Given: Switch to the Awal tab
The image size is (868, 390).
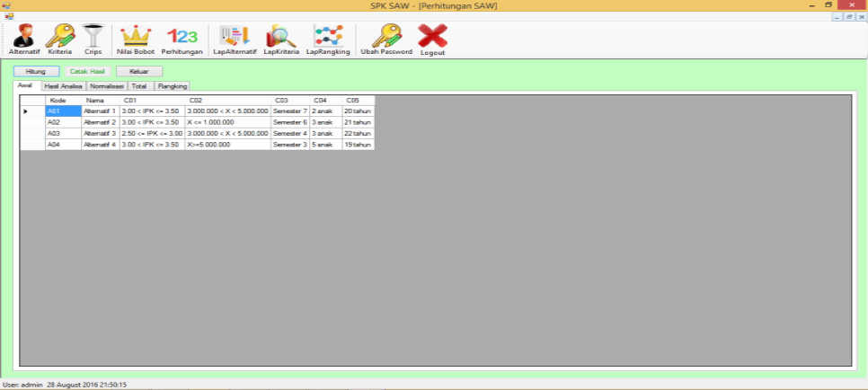Looking at the screenshot, I should pyautogui.click(x=25, y=85).
